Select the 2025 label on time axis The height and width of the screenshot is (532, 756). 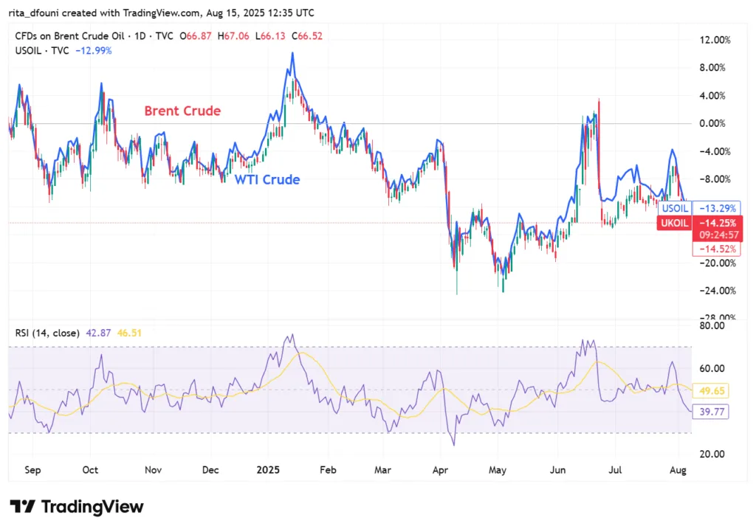267,469
